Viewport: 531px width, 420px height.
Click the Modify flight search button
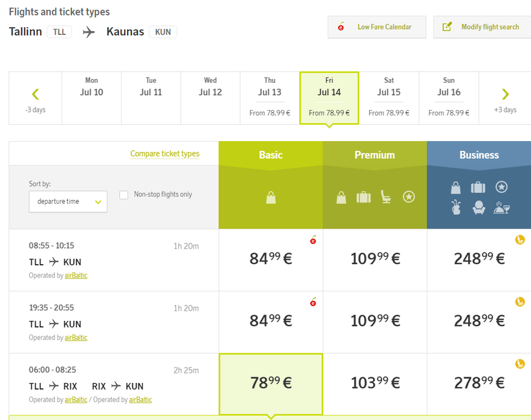tap(482, 27)
